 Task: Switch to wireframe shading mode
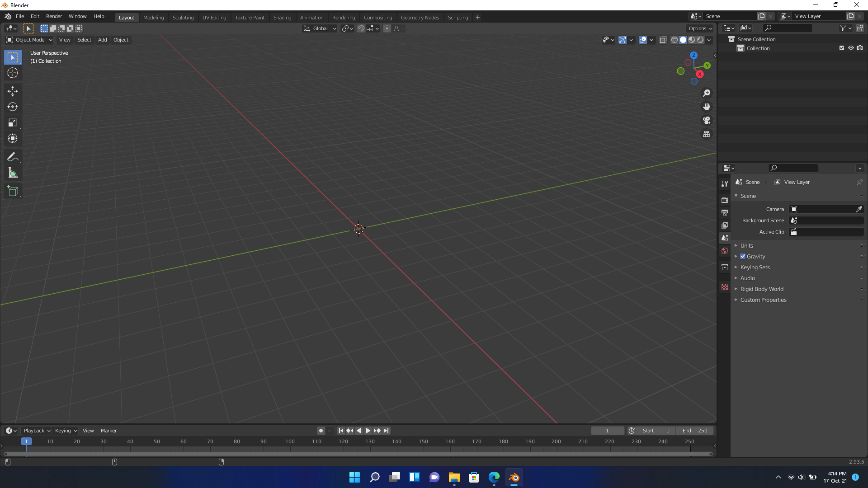674,40
